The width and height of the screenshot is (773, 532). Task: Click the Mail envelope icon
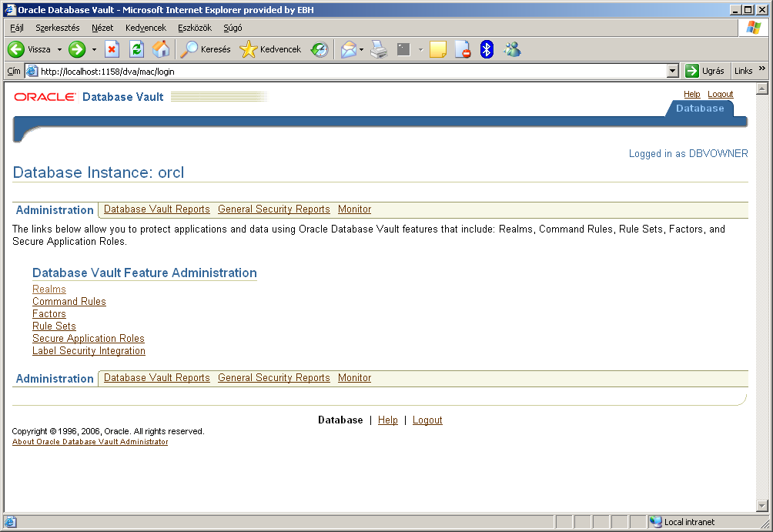[x=349, y=49]
